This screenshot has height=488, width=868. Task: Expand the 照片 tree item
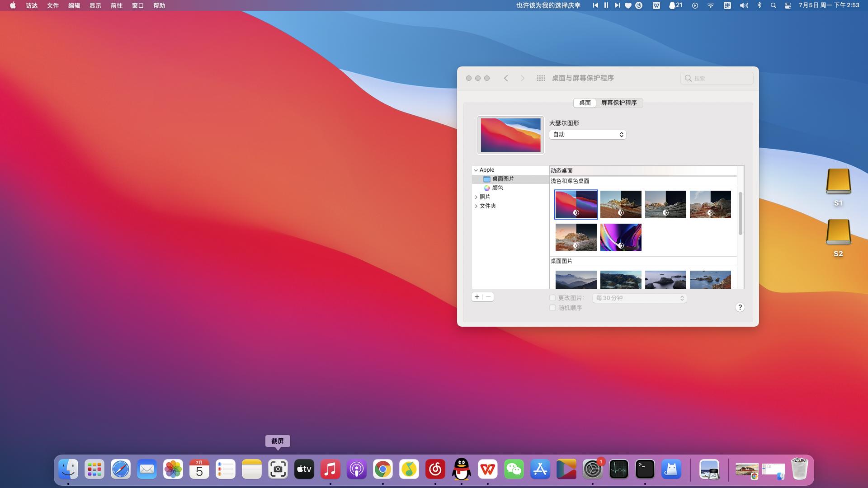point(476,197)
